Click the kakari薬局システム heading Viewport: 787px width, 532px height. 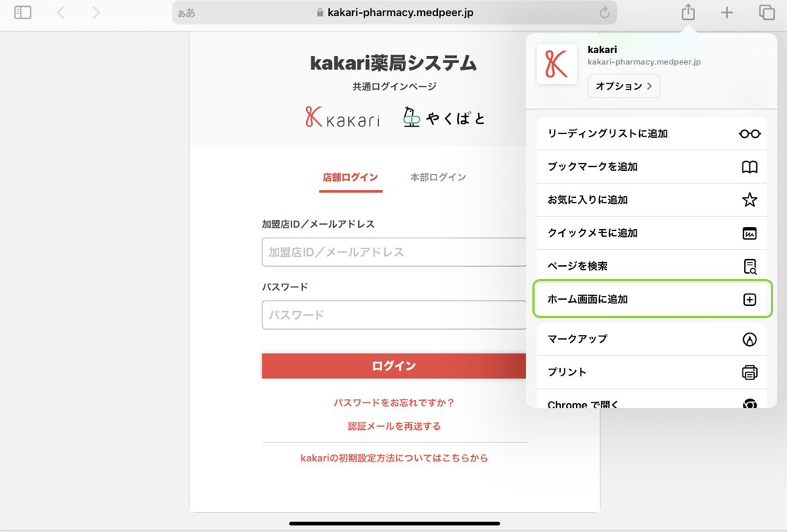393,63
